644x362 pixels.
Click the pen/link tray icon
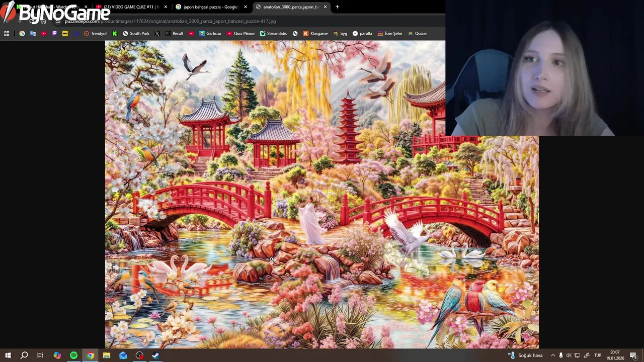point(587,355)
